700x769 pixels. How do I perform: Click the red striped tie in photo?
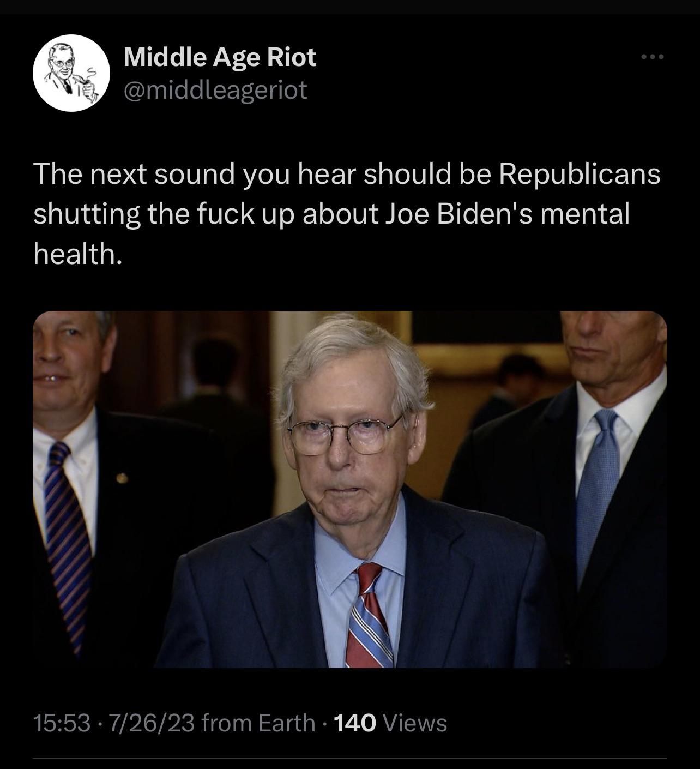click(x=370, y=616)
